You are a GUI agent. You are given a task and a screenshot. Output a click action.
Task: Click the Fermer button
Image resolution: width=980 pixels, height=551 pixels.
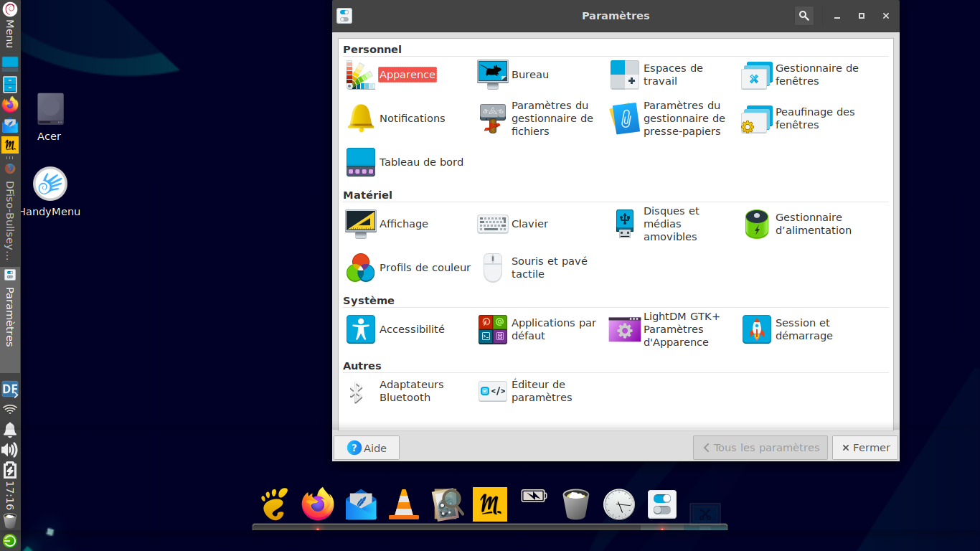click(865, 448)
